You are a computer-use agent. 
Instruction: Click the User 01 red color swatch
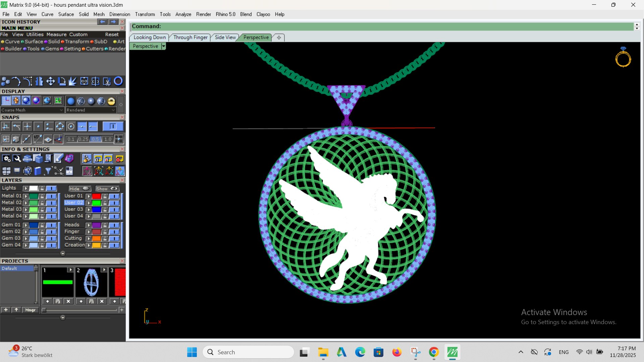click(97, 196)
